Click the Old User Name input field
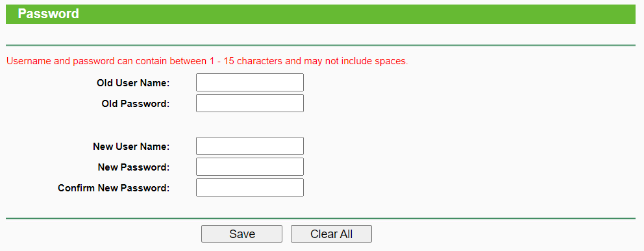This screenshot has width=644, height=251. (250, 82)
